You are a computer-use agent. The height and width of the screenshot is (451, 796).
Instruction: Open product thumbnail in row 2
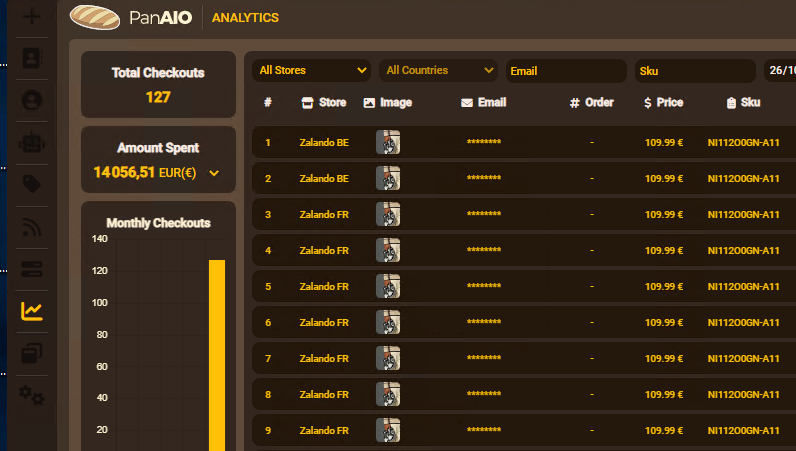click(388, 178)
